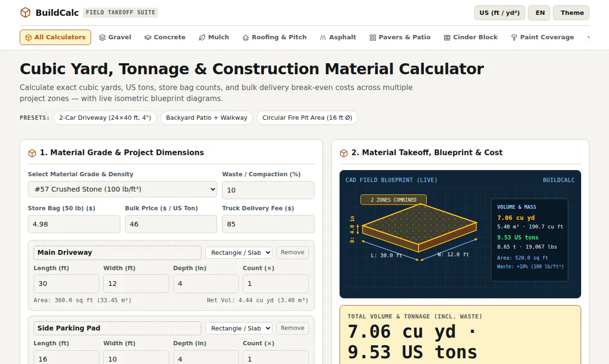Remove the Side Parking Pad zone

pos(293,328)
